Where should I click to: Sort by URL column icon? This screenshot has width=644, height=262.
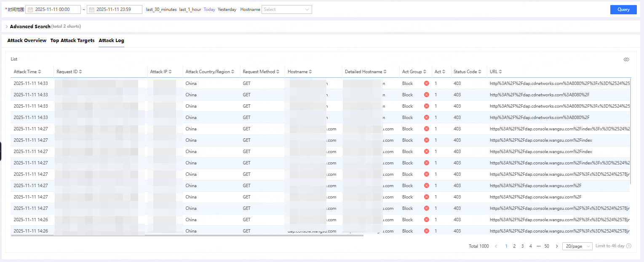click(500, 72)
